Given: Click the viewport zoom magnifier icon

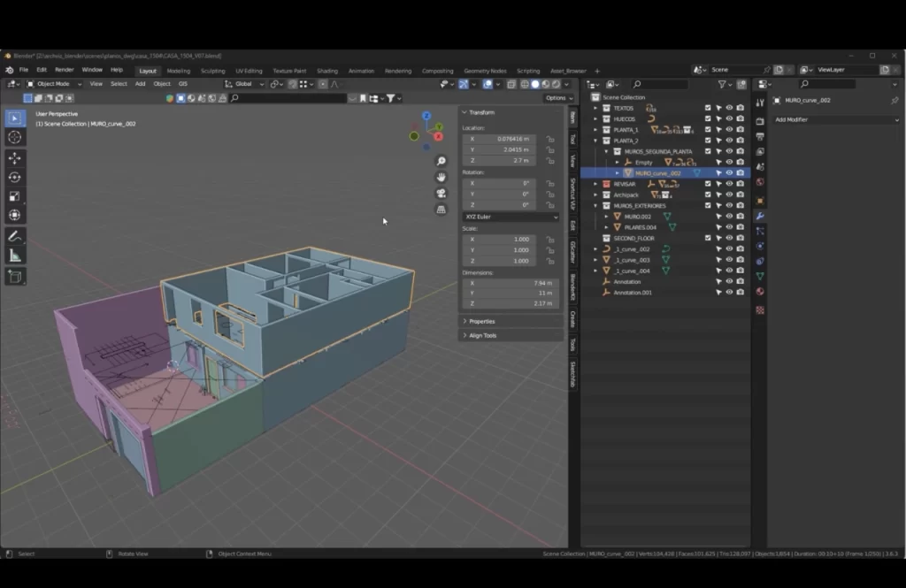Looking at the screenshot, I should click(441, 162).
